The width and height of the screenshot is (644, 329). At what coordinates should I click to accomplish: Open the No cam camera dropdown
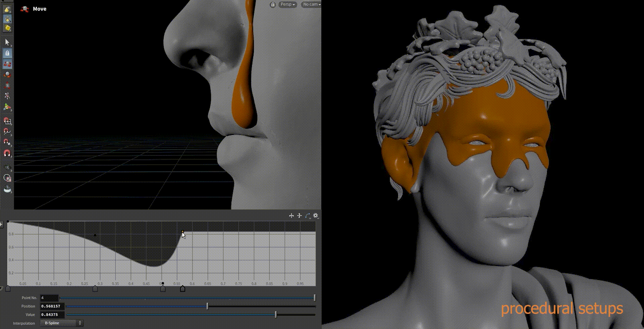click(312, 5)
